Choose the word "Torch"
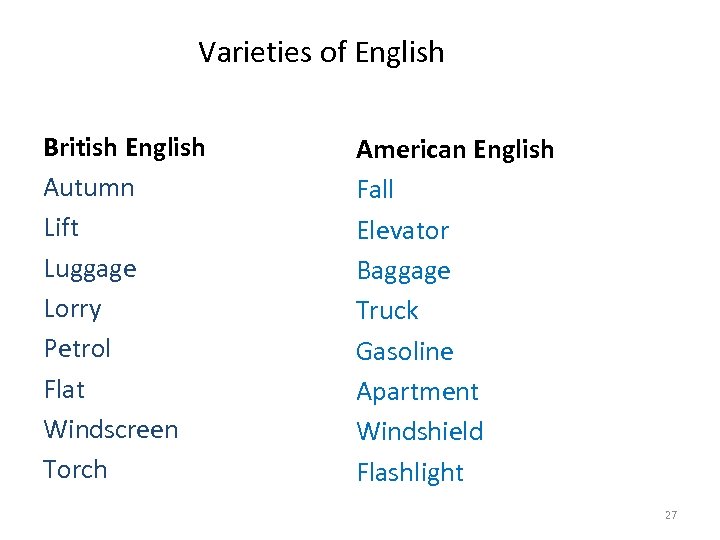Viewport: 720px width, 540px height. [75, 469]
